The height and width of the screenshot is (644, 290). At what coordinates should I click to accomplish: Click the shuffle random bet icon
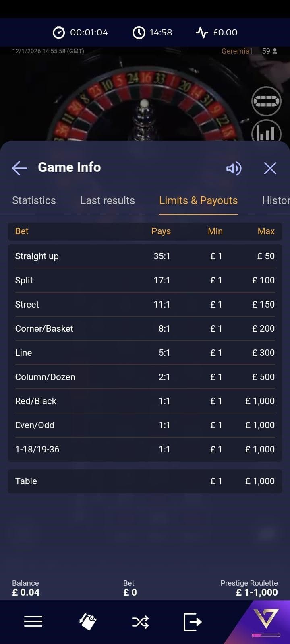pos(140,621)
